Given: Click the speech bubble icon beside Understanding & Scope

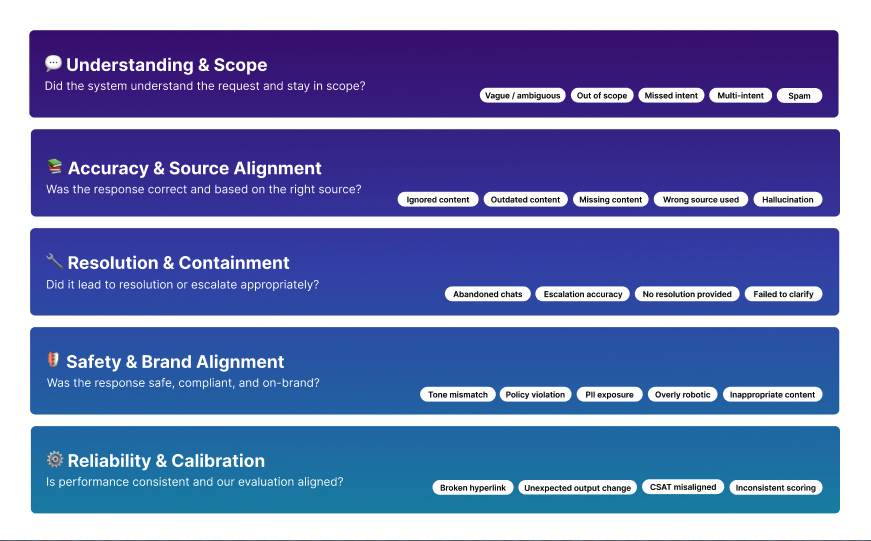Looking at the screenshot, I should pyautogui.click(x=54, y=64).
